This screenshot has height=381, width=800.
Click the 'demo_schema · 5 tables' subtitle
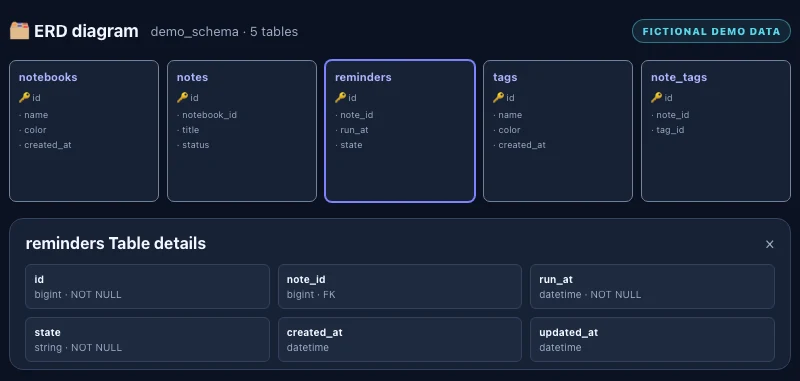(224, 32)
